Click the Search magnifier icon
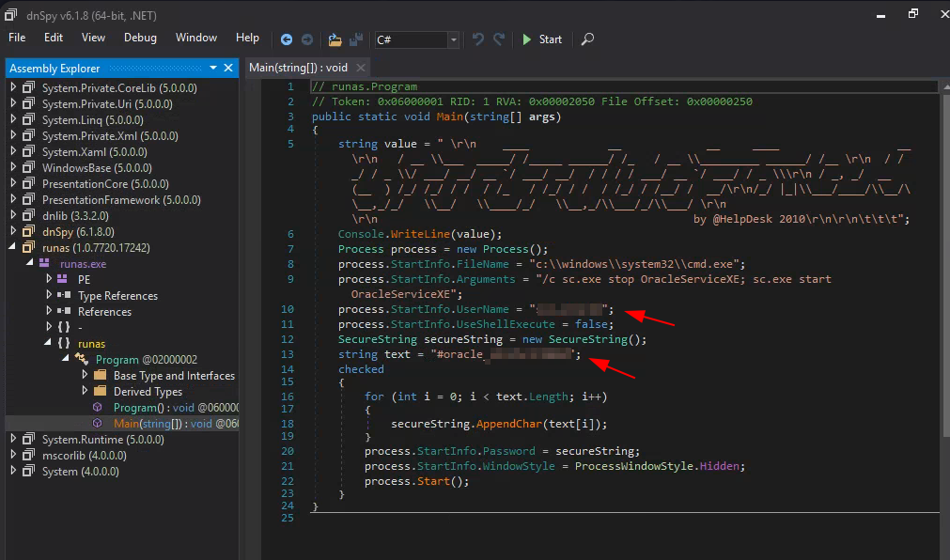Viewport: 950px width, 560px height. coord(587,39)
